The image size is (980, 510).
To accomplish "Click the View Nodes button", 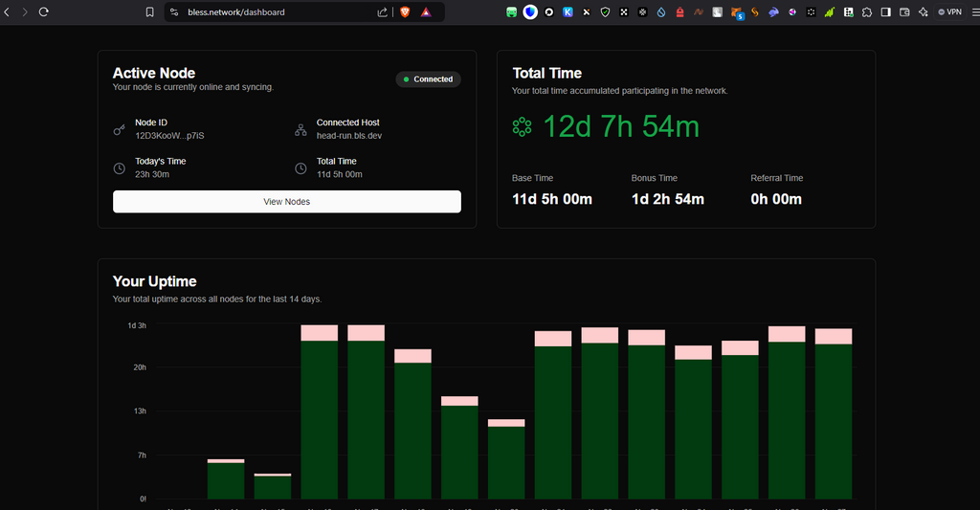I will point(287,201).
